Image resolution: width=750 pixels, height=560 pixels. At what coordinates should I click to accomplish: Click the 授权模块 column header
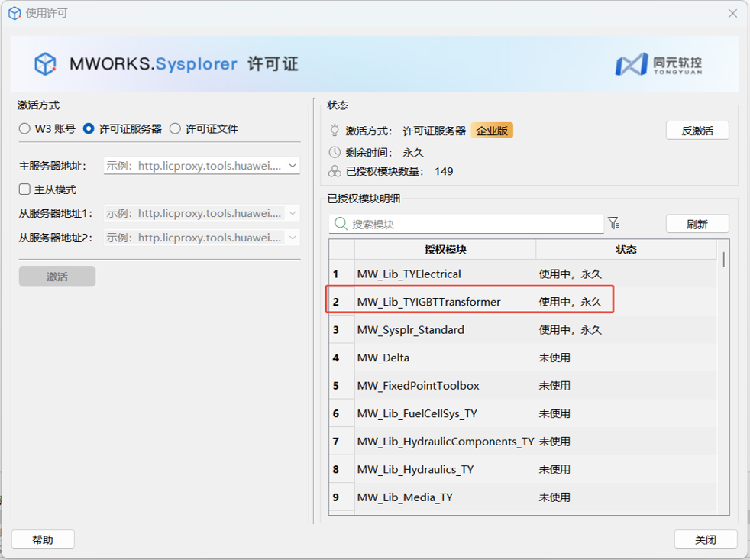(x=445, y=249)
